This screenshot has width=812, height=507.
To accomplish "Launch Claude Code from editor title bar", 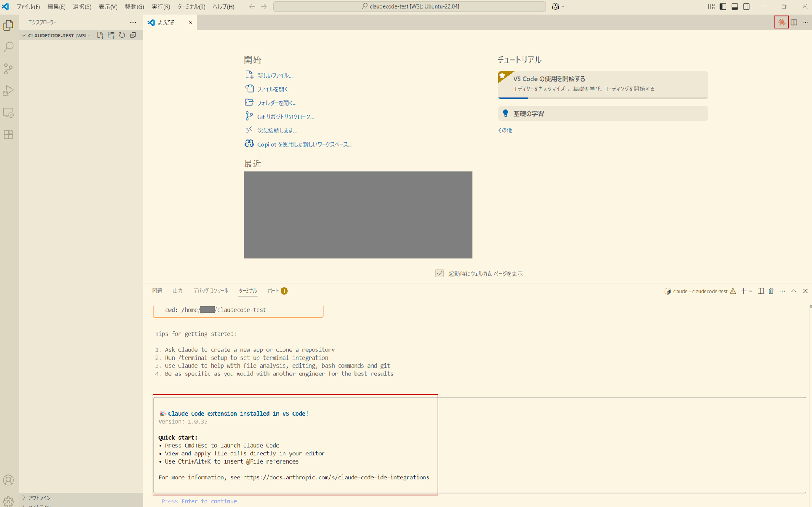I will tap(782, 22).
